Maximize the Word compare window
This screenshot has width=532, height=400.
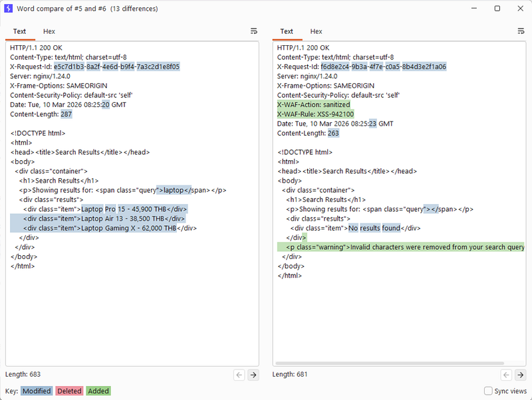497,9
